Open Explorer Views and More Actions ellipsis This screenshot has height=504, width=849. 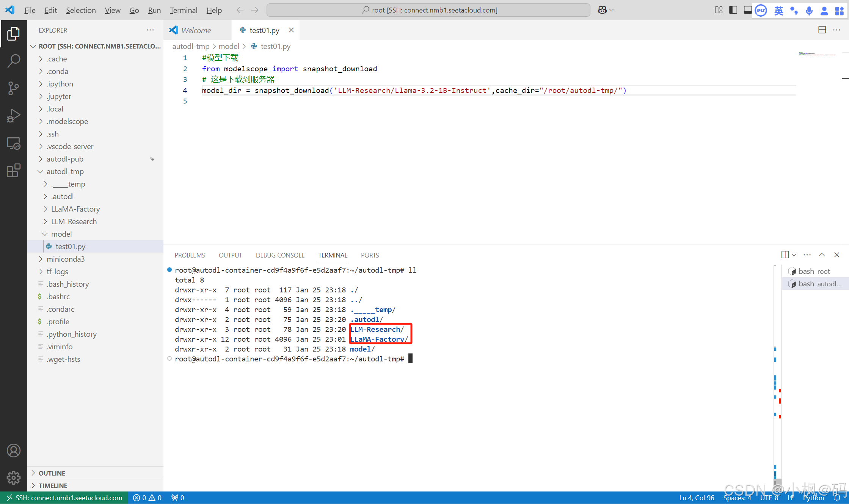[x=150, y=30]
